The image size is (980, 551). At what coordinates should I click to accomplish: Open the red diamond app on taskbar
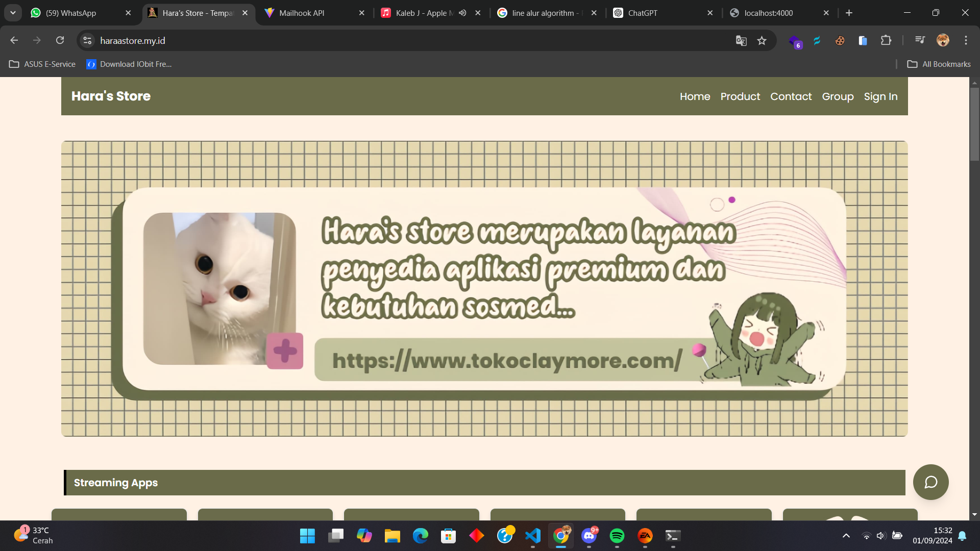476,536
